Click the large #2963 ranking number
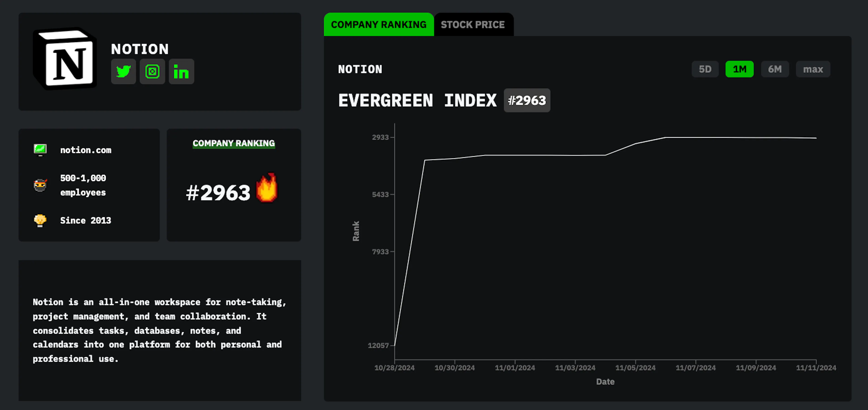The width and height of the screenshot is (868, 410). (218, 193)
